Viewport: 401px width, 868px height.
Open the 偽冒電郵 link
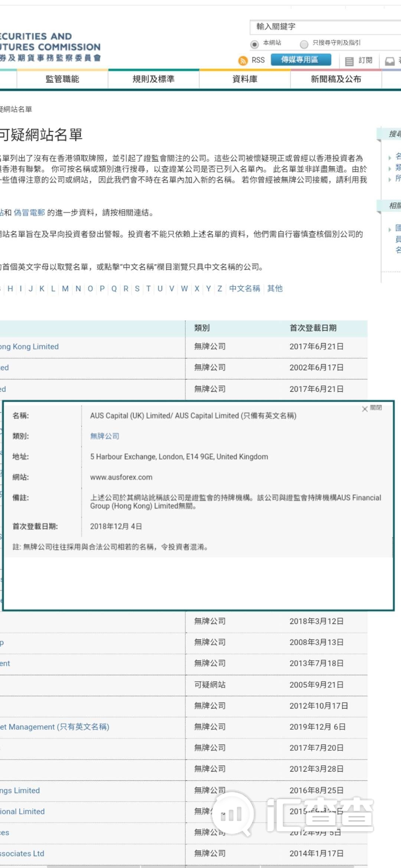(x=29, y=213)
